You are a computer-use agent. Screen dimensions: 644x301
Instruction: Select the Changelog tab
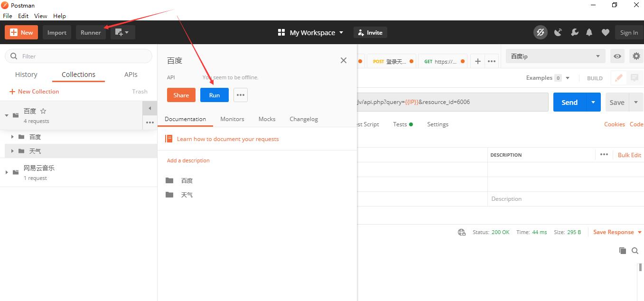(304, 119)
